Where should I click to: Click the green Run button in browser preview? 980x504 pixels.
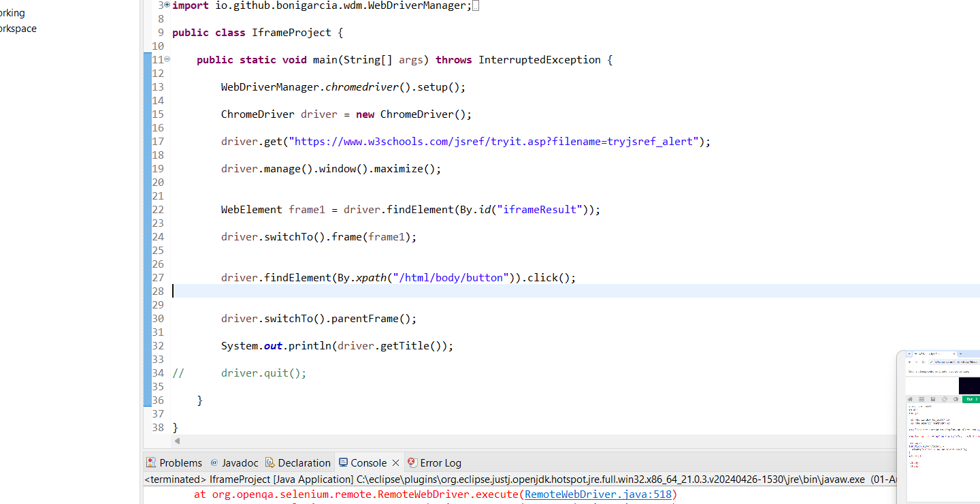971,399
